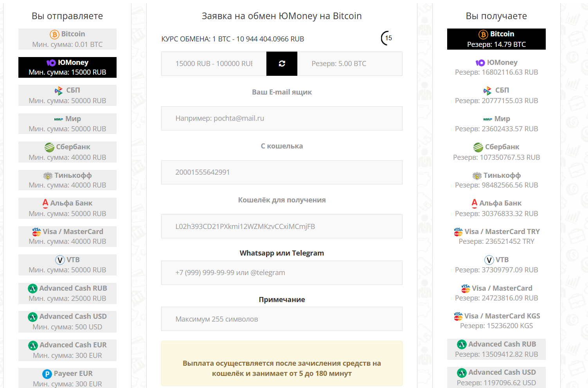Click the receive Advanced Cash USD icon
The height and width of the screenshot is (388, 588).
point(462,373)
